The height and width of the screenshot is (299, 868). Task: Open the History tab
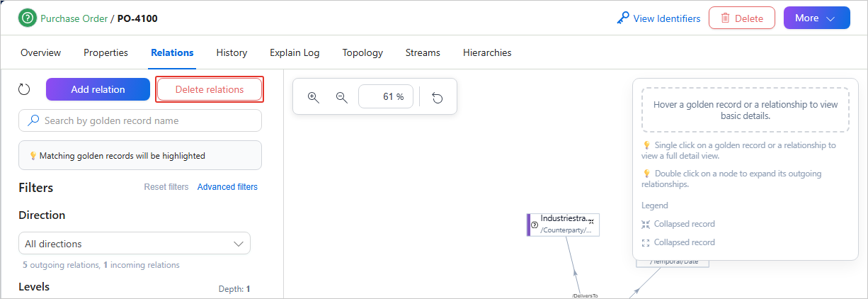pyautogui.click(x=232, y=52)
